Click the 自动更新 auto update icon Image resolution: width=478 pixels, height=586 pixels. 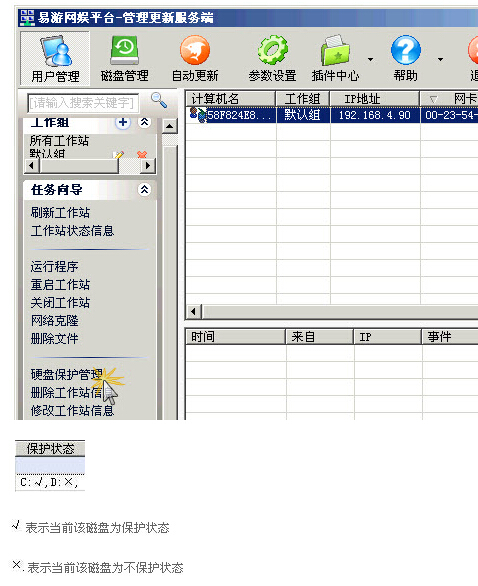pyautogui.click(x=195, y=58)
